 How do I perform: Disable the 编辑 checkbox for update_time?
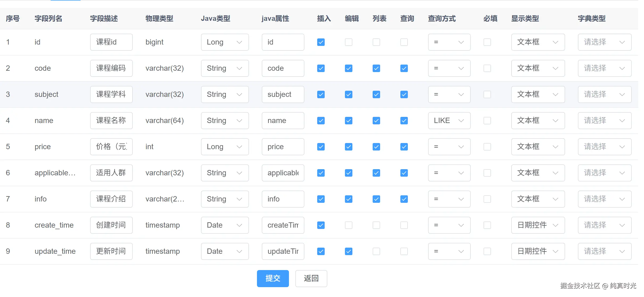click(x=348, y=251)
